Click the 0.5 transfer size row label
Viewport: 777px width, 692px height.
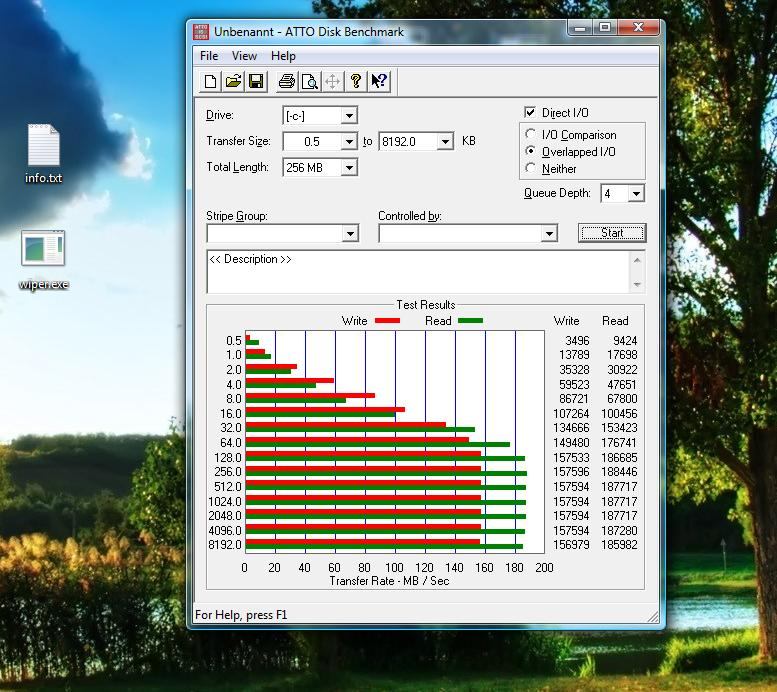click(233, 341)
